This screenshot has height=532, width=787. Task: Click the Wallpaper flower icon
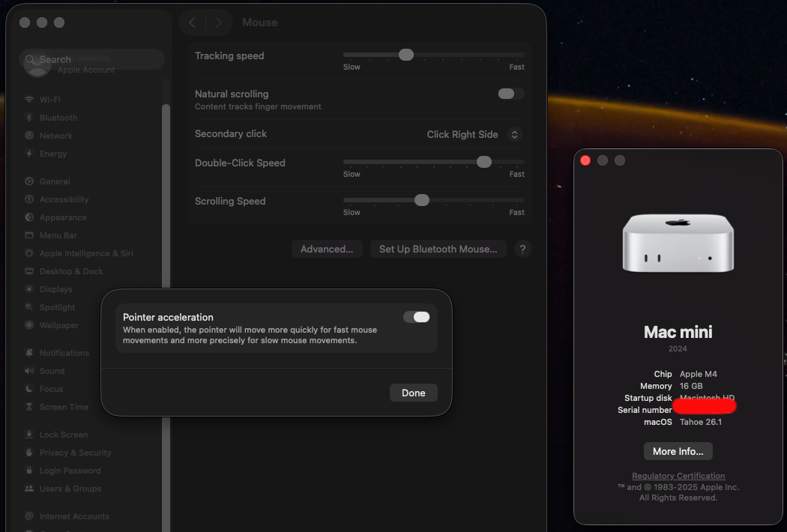[29, 325]
